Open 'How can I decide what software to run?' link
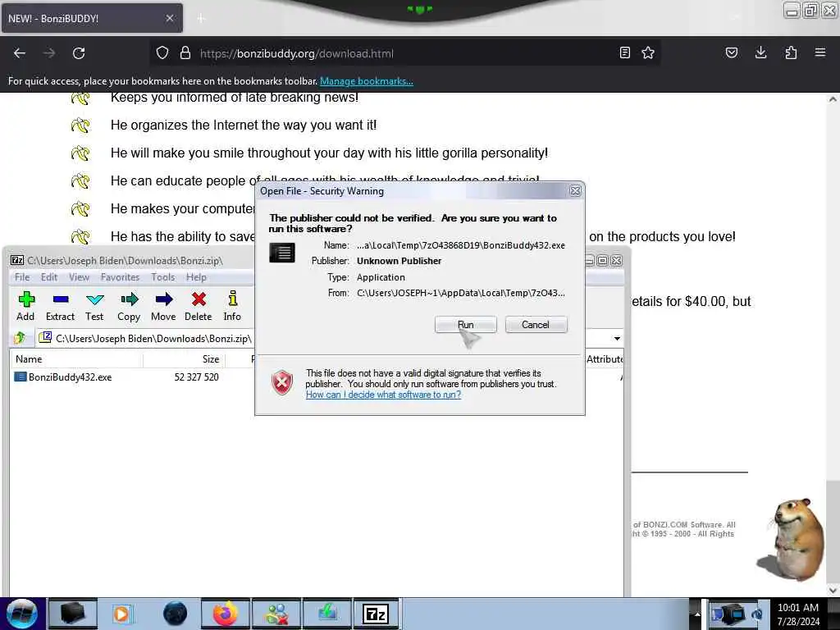The height and width of the screenshot is (630, 840). pyautogui.click(x=383, y=395)
